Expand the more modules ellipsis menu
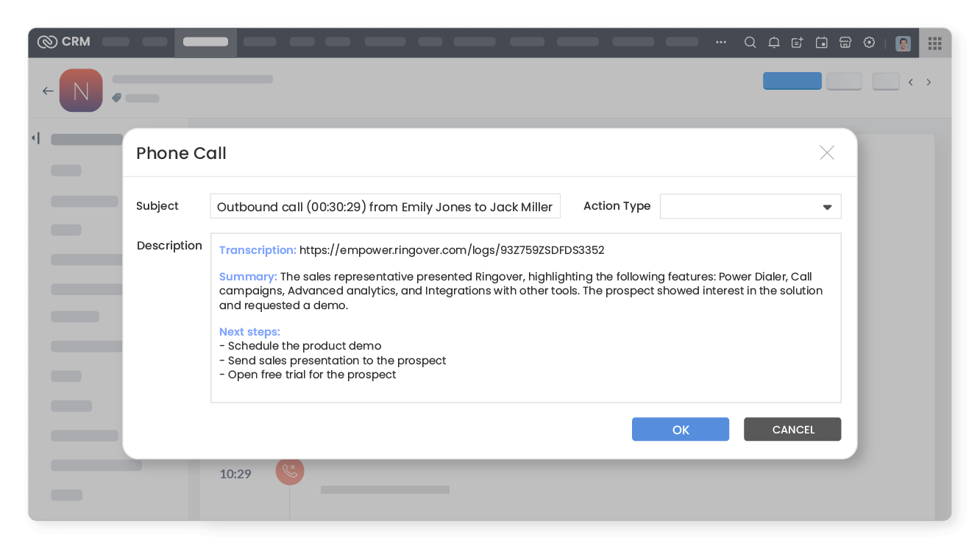 720,43
